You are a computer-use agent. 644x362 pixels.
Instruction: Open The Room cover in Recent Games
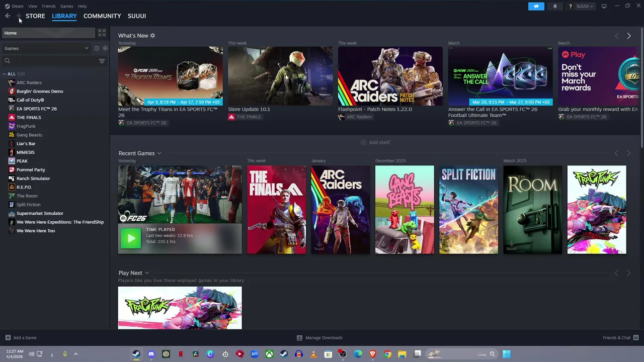[x=533, y=210]
